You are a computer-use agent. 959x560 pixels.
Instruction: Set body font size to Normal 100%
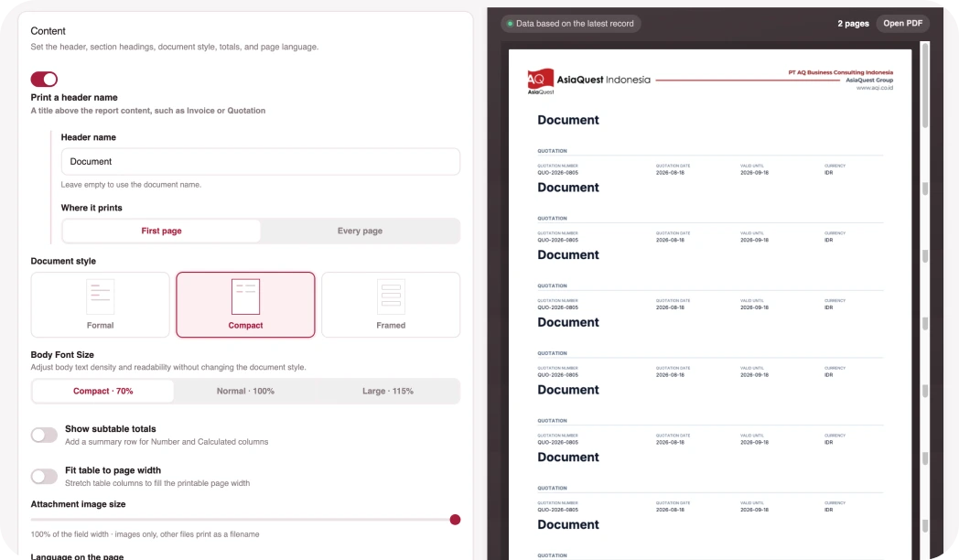(x=245, y=392)
